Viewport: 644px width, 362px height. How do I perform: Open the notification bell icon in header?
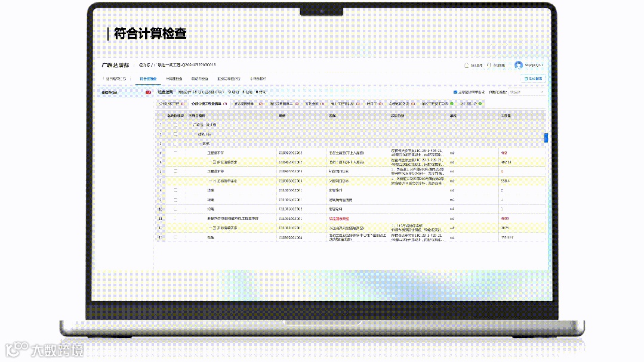click(467, 65)
